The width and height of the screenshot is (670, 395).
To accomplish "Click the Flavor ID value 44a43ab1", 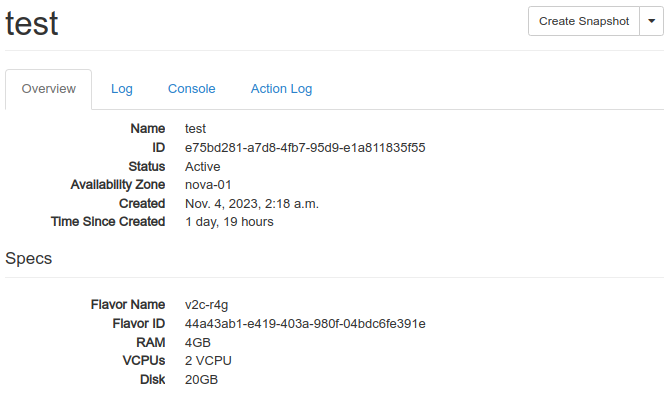I will point(305,324).
